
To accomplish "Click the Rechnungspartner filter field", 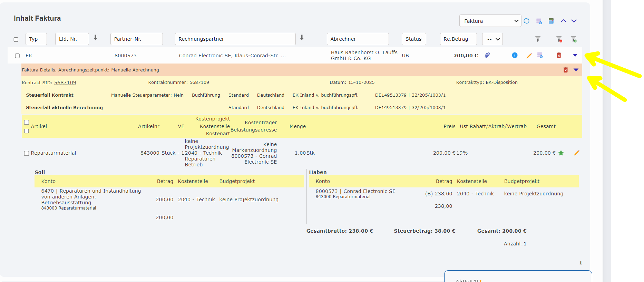I will [x=235, y=39].
